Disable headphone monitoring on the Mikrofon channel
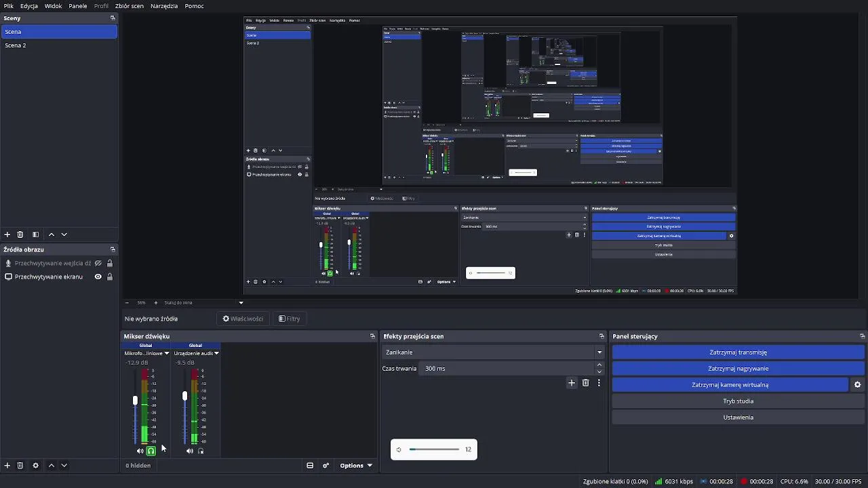This screenshot has height=488, width=868. (x=151, y=451)
